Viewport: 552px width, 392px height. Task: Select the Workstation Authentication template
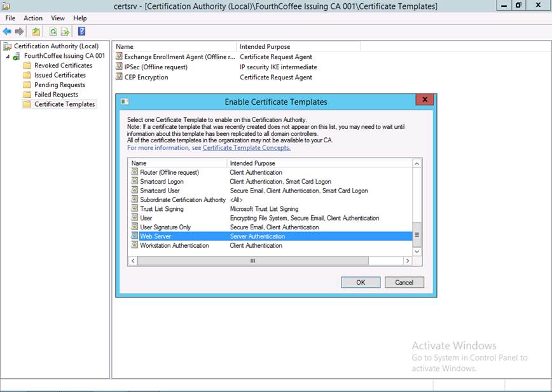point(174,245)
